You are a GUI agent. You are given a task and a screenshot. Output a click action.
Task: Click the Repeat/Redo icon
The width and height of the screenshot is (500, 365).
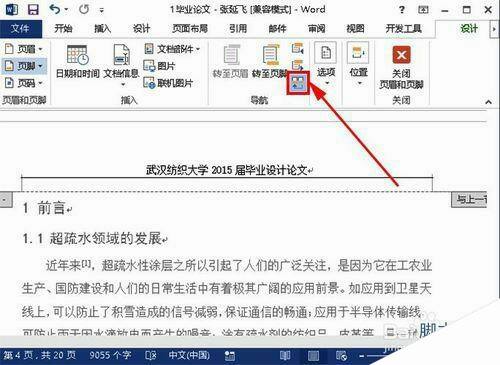(x=84, y=9)
